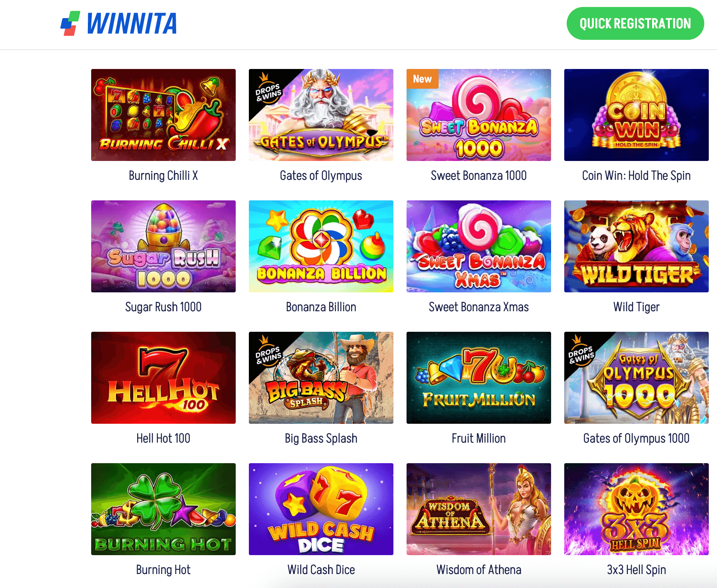Viewport: 717px width, 588px height.
Task: Click the Quick Registration button
Action: [635, 23]
